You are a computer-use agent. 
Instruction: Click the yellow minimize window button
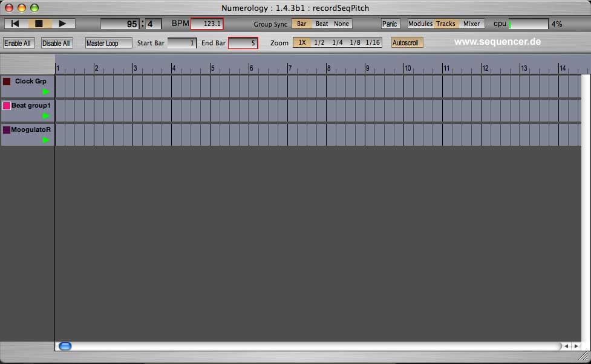coord(22,8)
